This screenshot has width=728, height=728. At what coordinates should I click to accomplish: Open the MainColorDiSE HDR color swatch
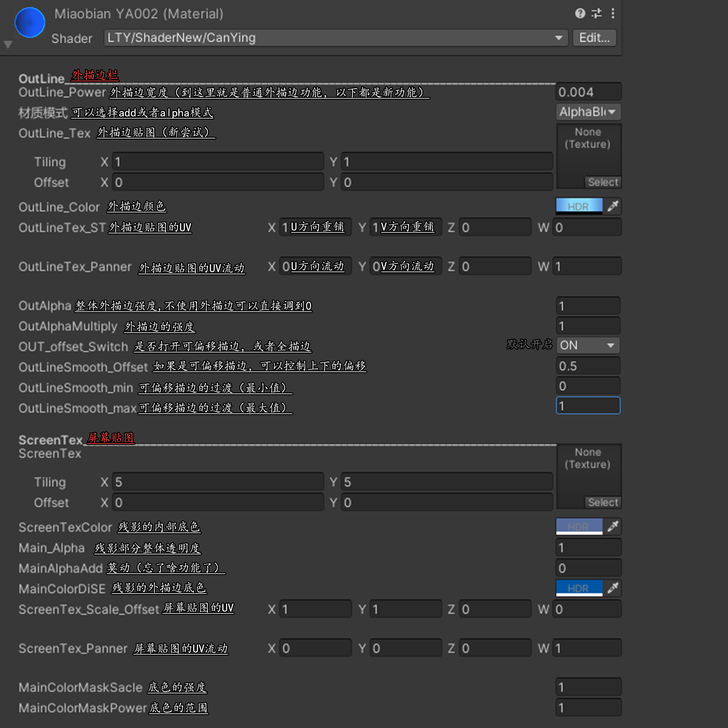pyautogui.click(x=579, y=588)
